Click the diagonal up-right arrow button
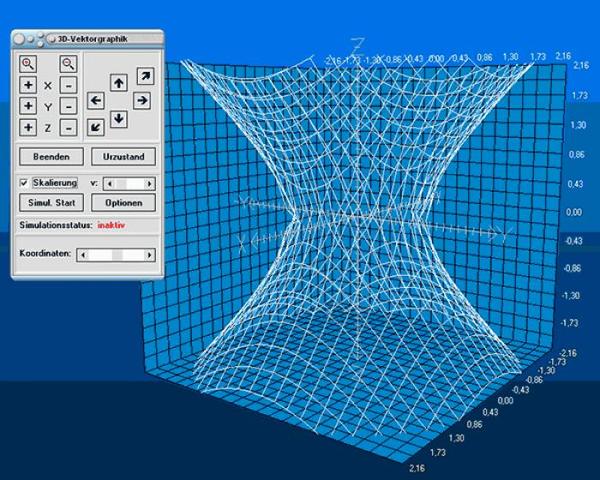 tap(146, 76)
